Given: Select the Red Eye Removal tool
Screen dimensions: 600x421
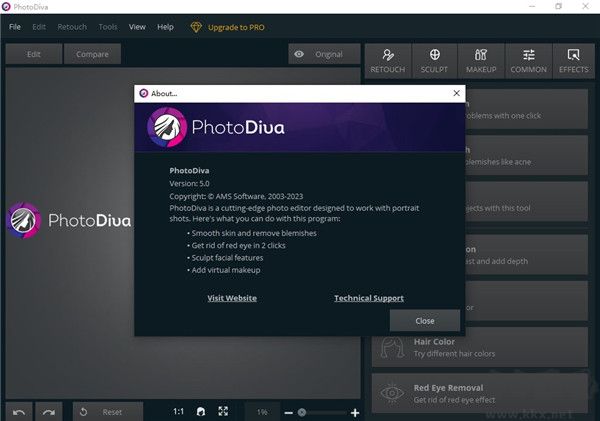Looking at the screenshot, I should click(x=480, y=393).
